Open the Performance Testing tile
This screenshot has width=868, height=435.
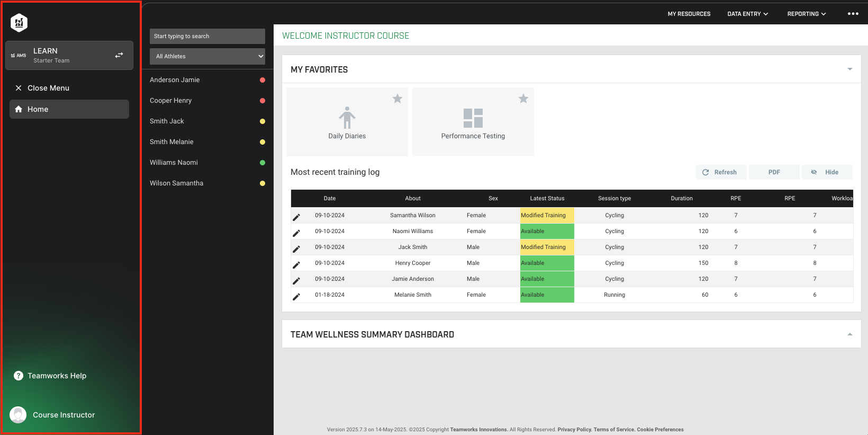(473, 122)
